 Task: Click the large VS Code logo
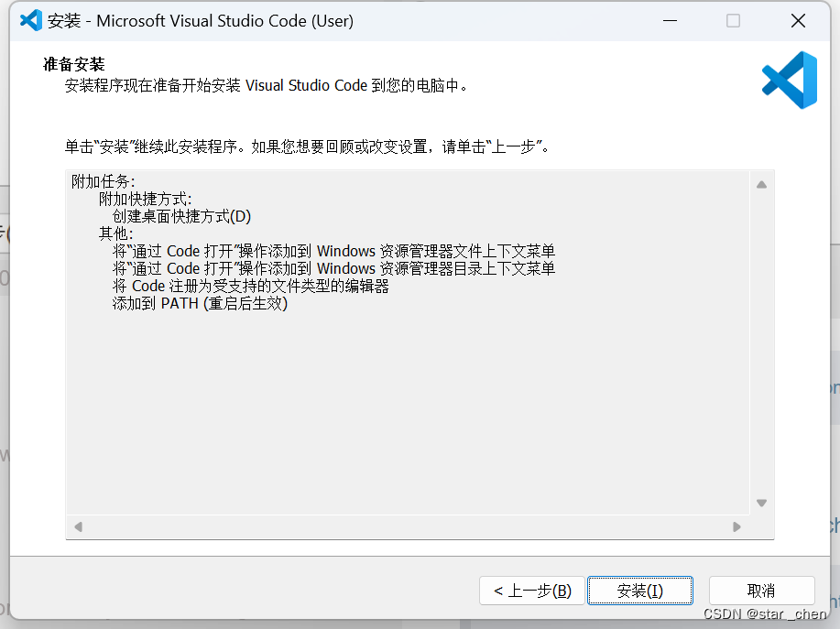pos(790,81)
